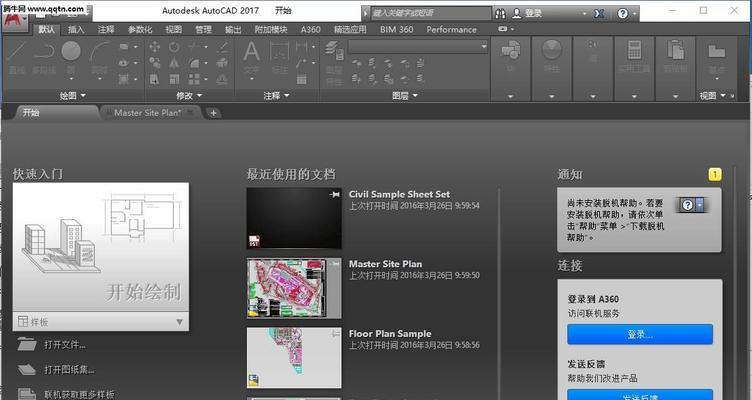Choose the rectangular Array tool icon
The width and height of the screenshot is (752, 400).
coord(194,79)
